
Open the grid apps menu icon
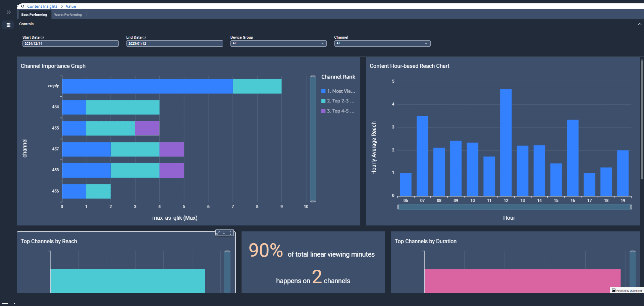pyautogui.click(x=8, y=25)
